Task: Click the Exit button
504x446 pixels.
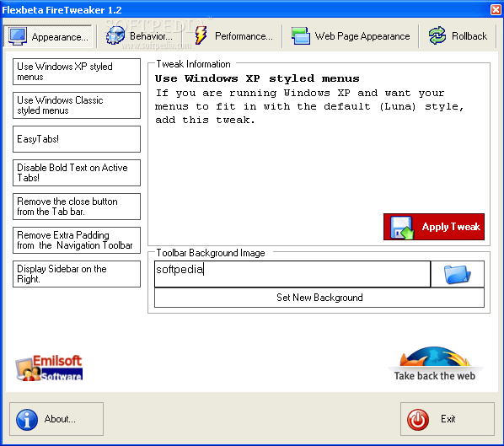Action: point(447,419)
